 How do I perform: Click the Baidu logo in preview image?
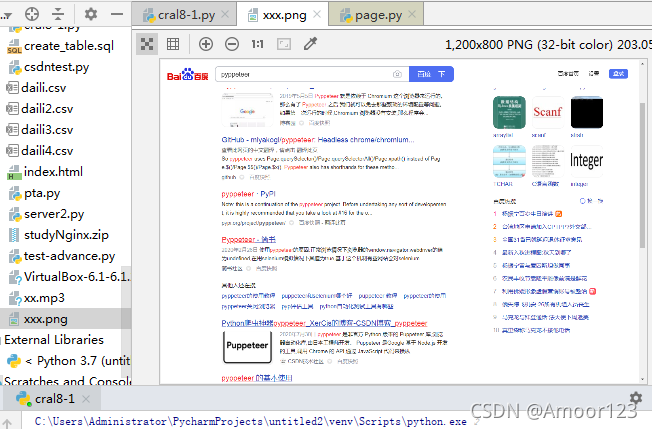pyautogui.click(x=187, y=75)
